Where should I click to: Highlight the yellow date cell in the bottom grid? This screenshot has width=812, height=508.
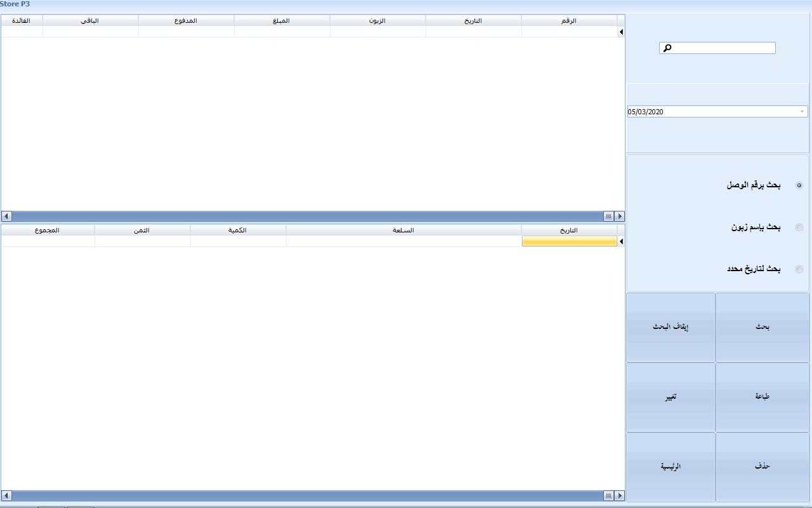[x=569, y=241]
